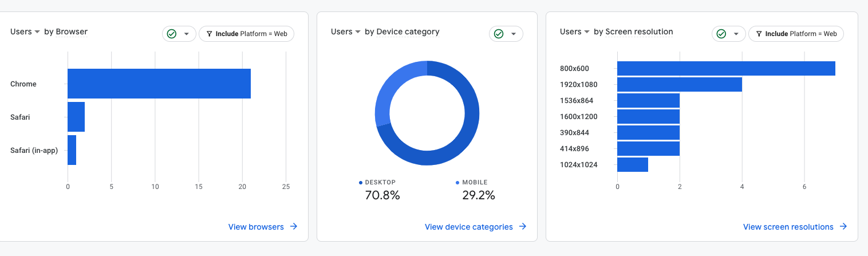
Task: Click the DESKTOP legend color dot
Action: coord(361,183)
